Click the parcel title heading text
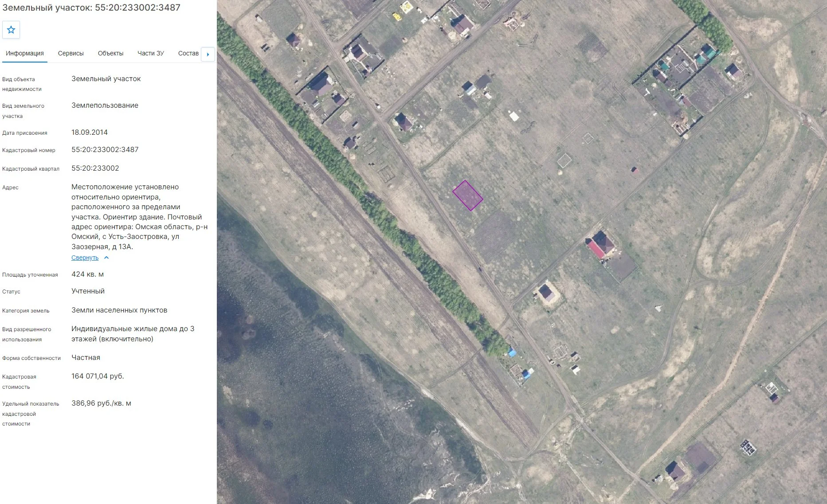This screenshot has height=504, width=827. [x=91, y=8]
